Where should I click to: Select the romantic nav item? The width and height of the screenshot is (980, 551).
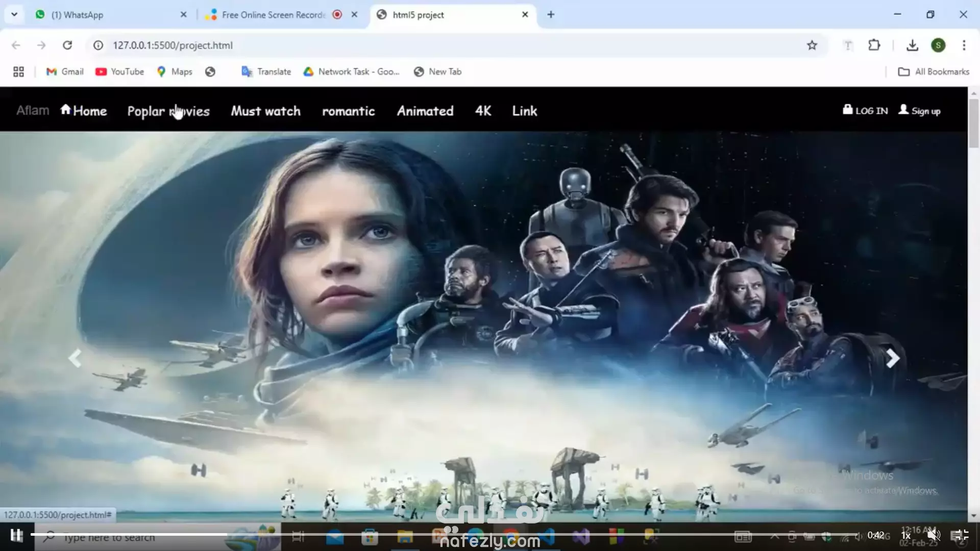pyautogui.click(x=349, y=111)
